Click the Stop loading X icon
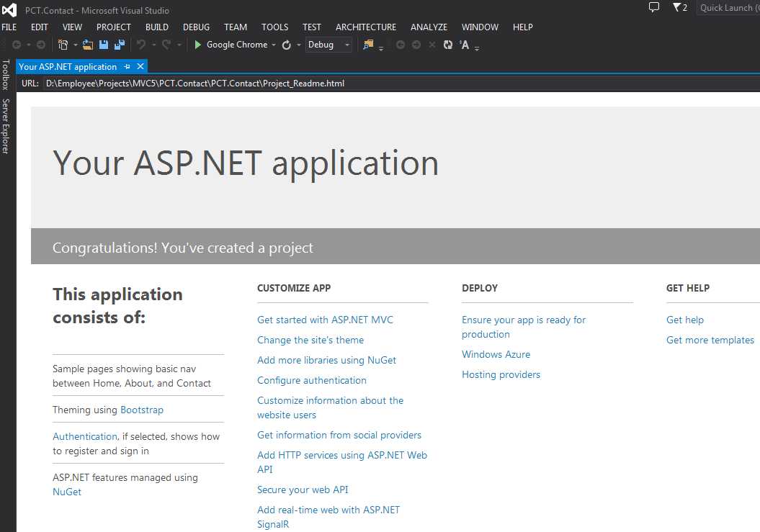The width and height of the screenshot is (760, 532). point(432,45)
